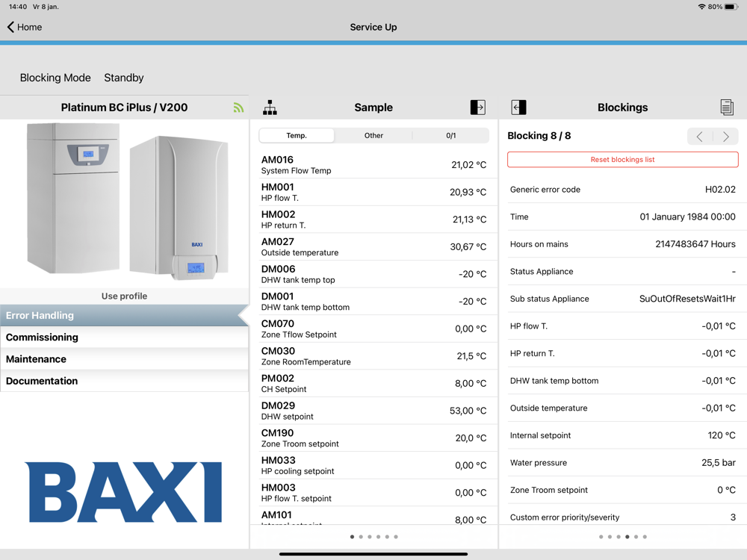This screenshot has height=560, width=747.
Task: Select HM002 HP return T. row
Action: point(373,220)
